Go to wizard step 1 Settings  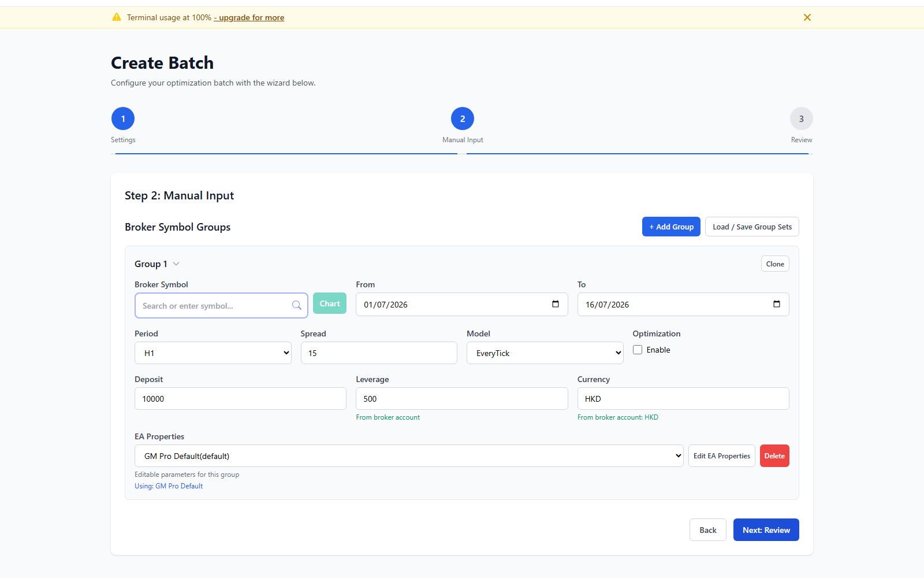(123, 118)
